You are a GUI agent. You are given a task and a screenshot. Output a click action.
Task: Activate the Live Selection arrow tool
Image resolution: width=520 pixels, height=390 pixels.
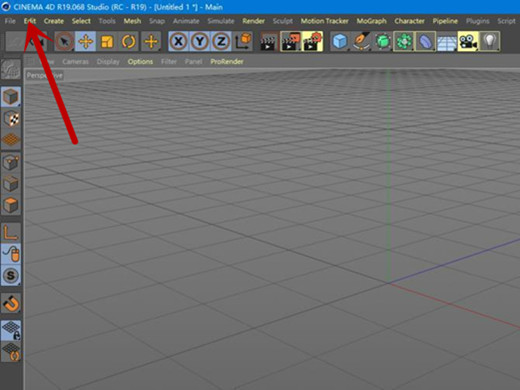(64, 42)
